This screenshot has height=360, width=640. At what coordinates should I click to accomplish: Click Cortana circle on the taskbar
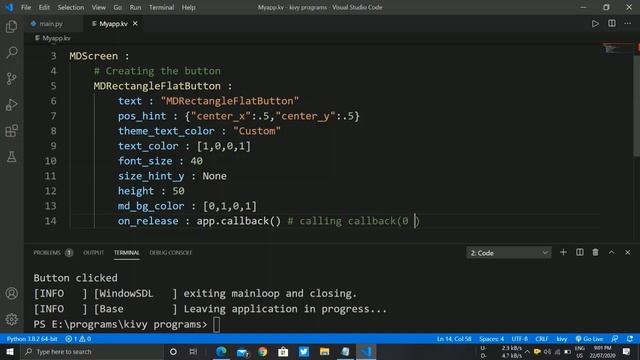tap(173, 351)
